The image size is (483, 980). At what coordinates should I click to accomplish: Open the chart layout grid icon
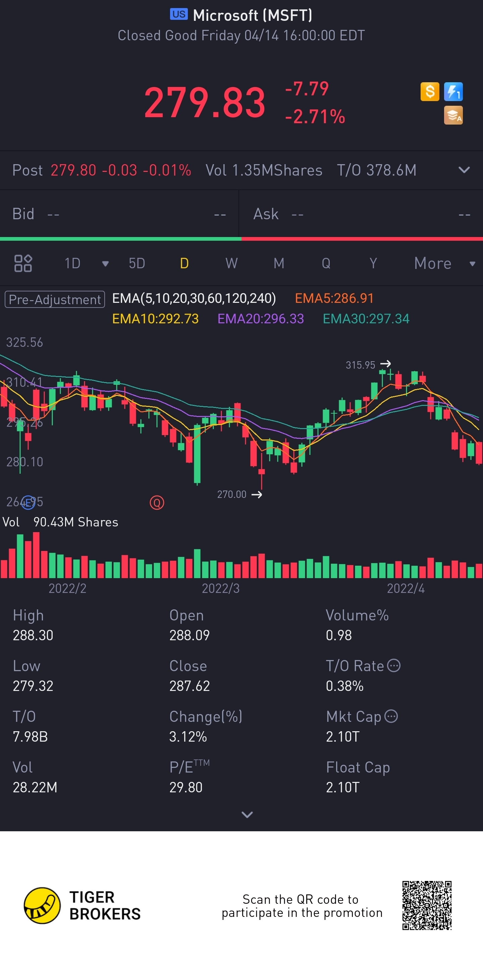point(23,263)
